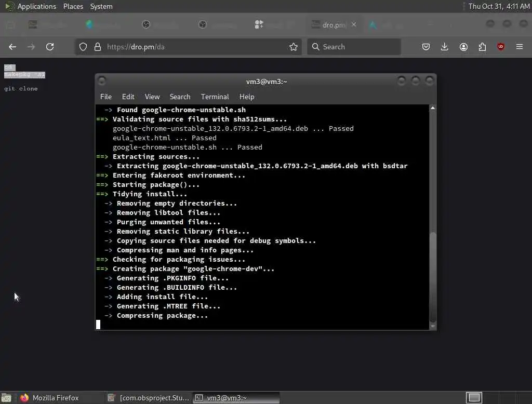The height and width of the screenshot is (404, 532).
Task: Click the Firefox Search field
Action: 354,47
